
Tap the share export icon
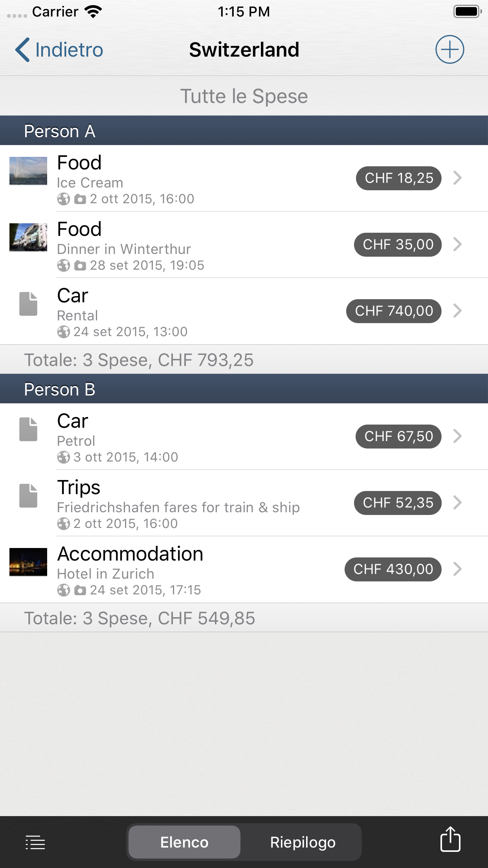pos(450,839)
